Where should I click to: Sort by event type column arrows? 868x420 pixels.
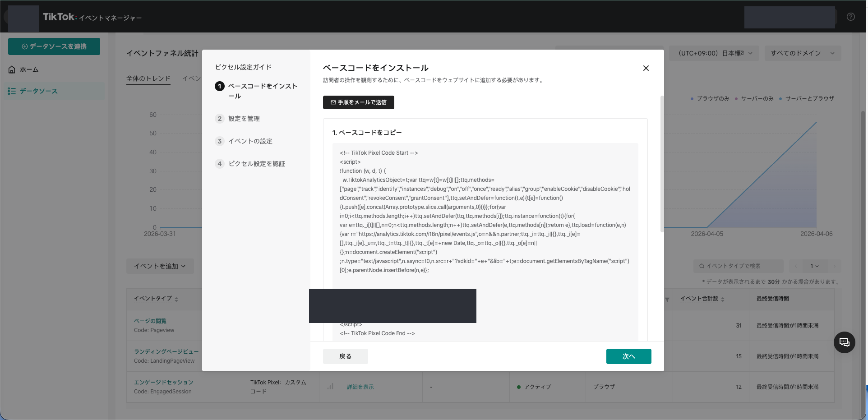[x=176, y=299]
